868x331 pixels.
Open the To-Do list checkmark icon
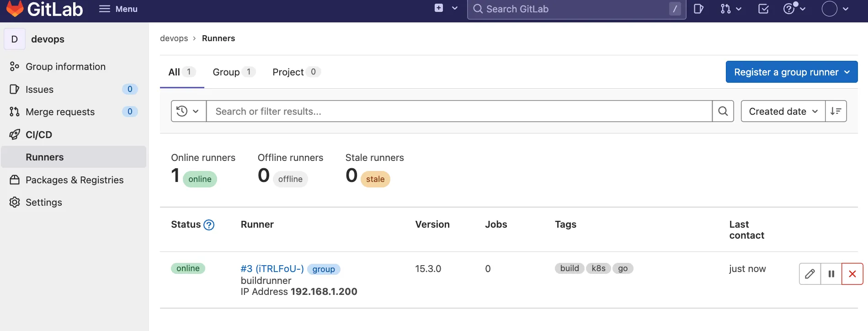pos(763,9)
